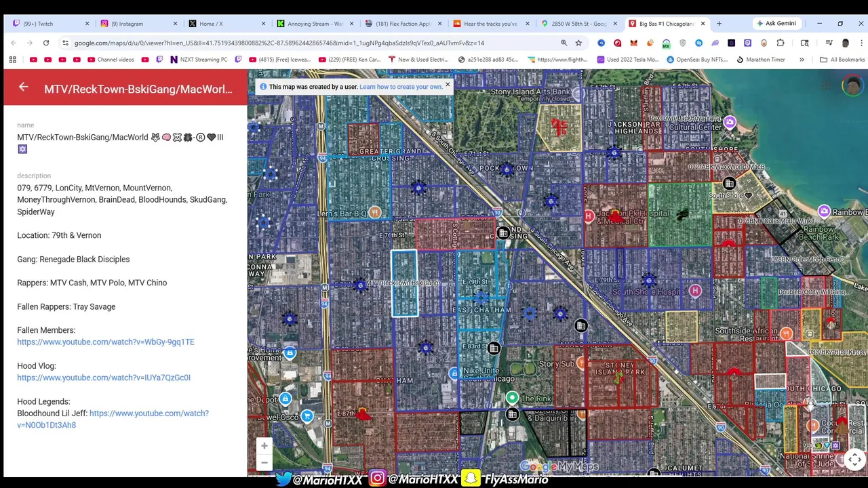The image size is (868, 488).
Task: Open the 'New & Used Electri...' Tesla bookmark
Action: (418, 60)
